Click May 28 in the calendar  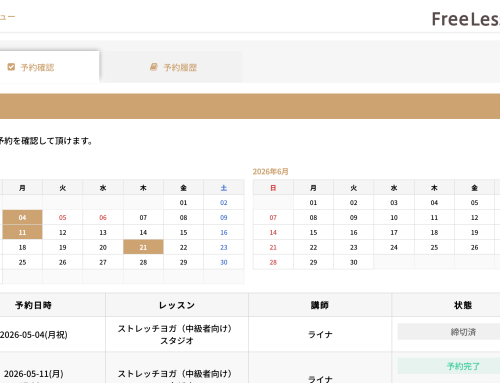coord(143,262)
